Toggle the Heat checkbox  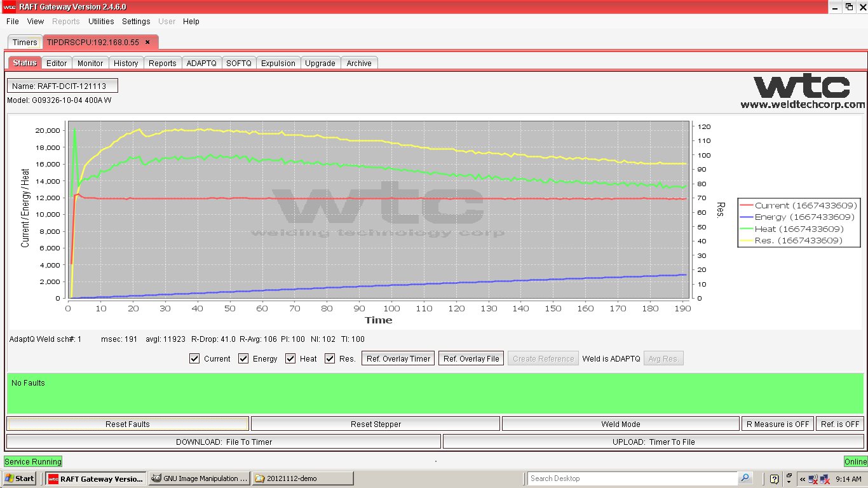click(x=290, y=358)
